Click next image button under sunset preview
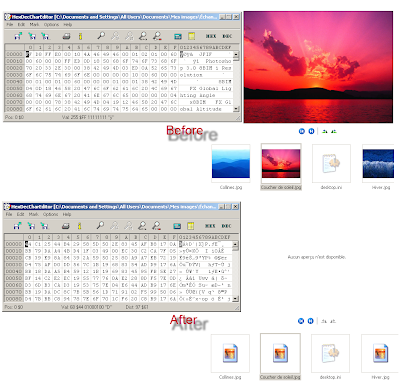 coord(311,131)
